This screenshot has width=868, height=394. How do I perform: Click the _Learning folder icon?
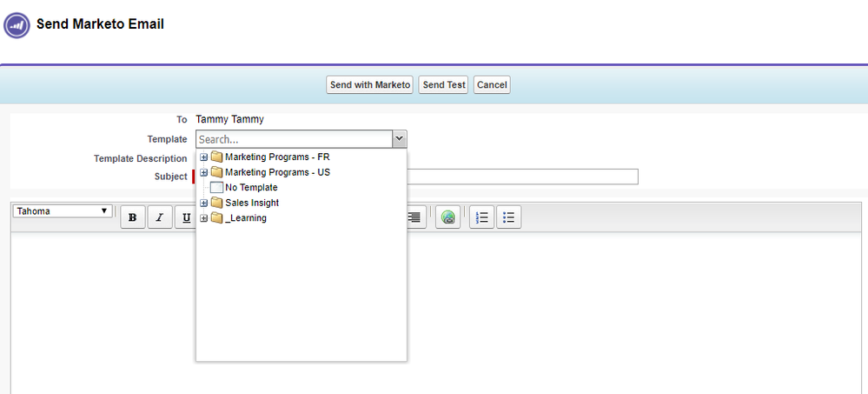point(216,217)
